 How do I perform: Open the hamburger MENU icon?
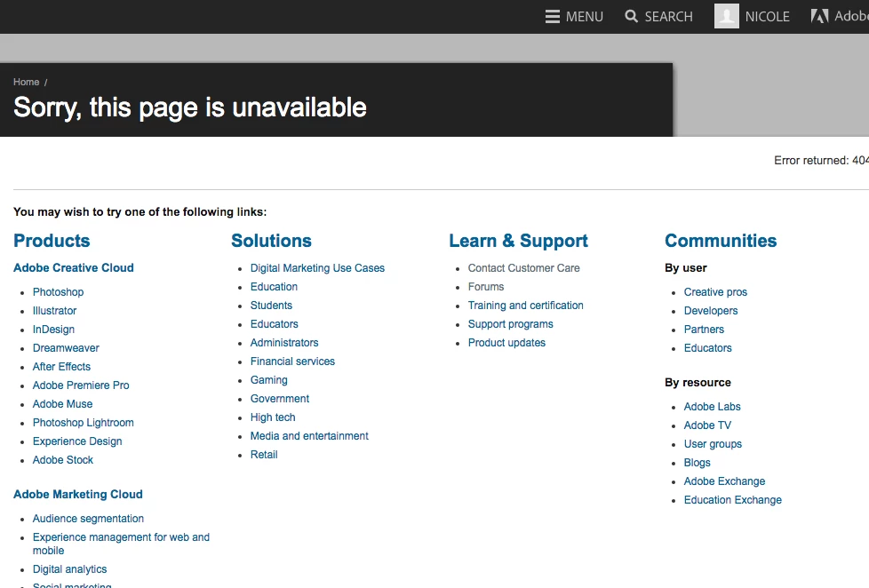click(x=552, y=17)
